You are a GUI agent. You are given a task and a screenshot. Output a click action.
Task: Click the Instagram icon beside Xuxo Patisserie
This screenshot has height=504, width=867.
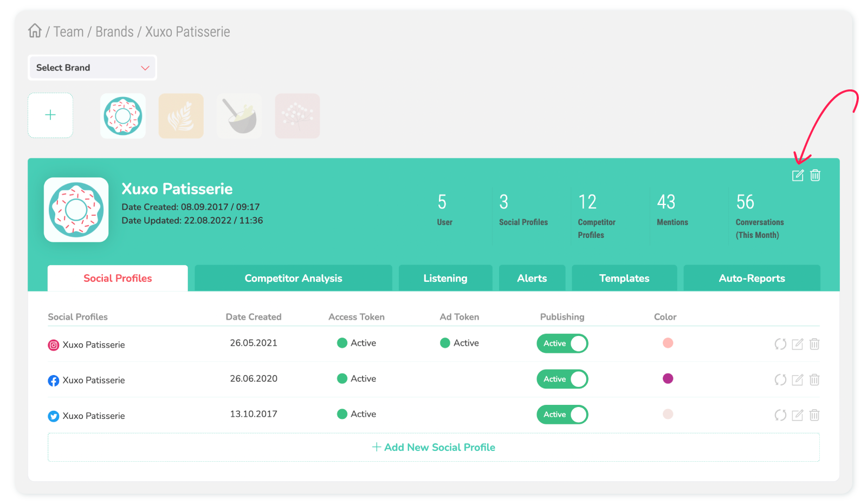pyautogui.click(x=54, y=345)
